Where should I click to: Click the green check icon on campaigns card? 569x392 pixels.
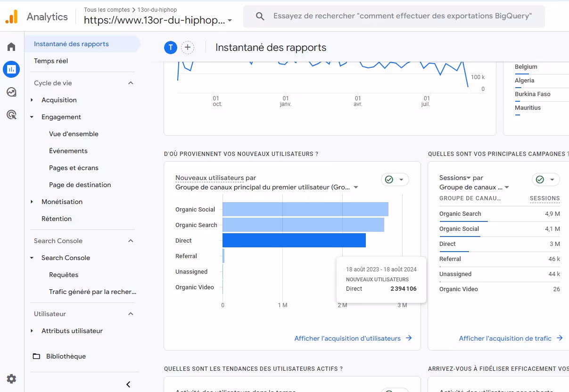(x=540, y=180)
